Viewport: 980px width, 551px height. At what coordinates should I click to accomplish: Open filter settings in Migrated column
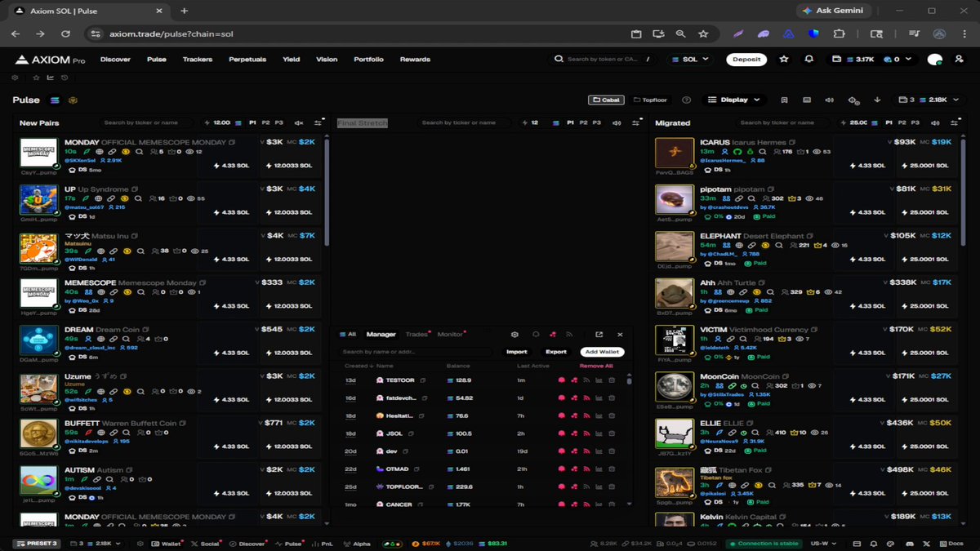pos(954,122)
